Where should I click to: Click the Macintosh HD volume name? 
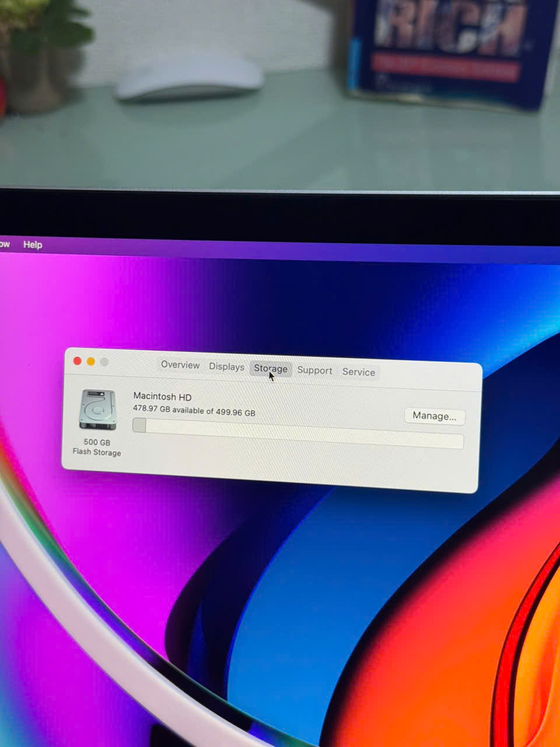162,397
